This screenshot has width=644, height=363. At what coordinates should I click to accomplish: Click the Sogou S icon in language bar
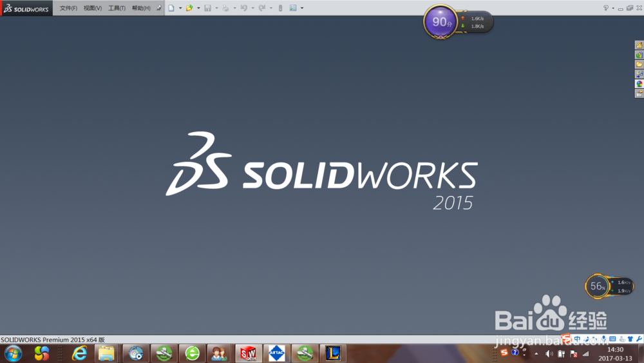(x=504, y=353)
